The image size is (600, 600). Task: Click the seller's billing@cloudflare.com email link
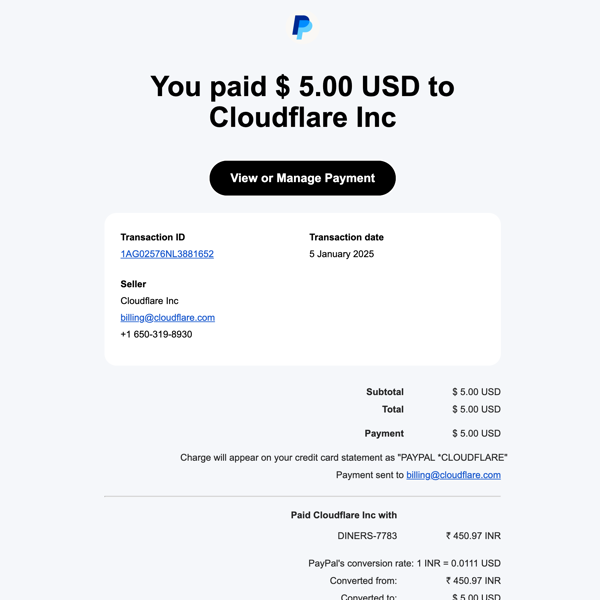167,317
